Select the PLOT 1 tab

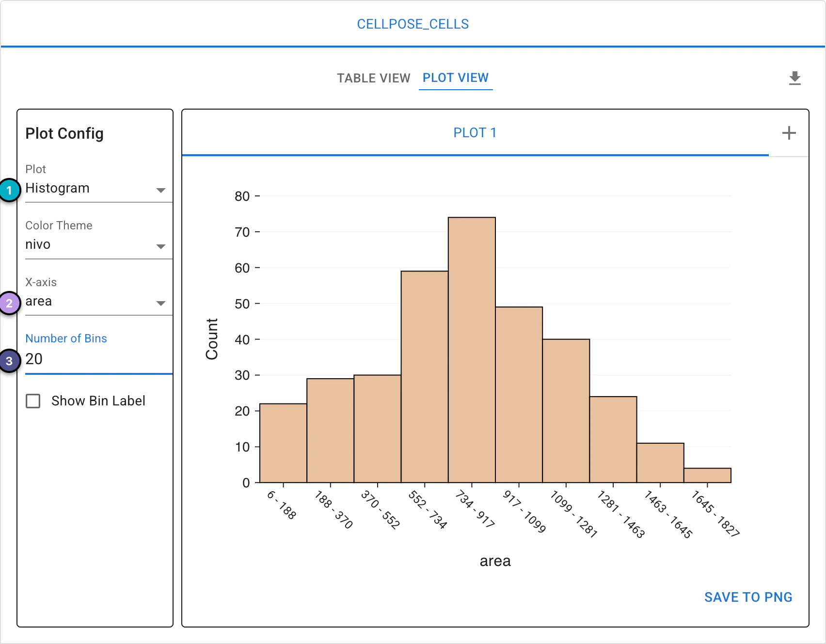click(475, 133)
